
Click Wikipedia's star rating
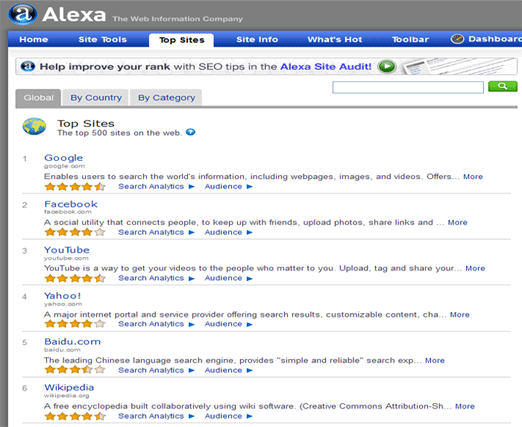[x=75, y=416]
